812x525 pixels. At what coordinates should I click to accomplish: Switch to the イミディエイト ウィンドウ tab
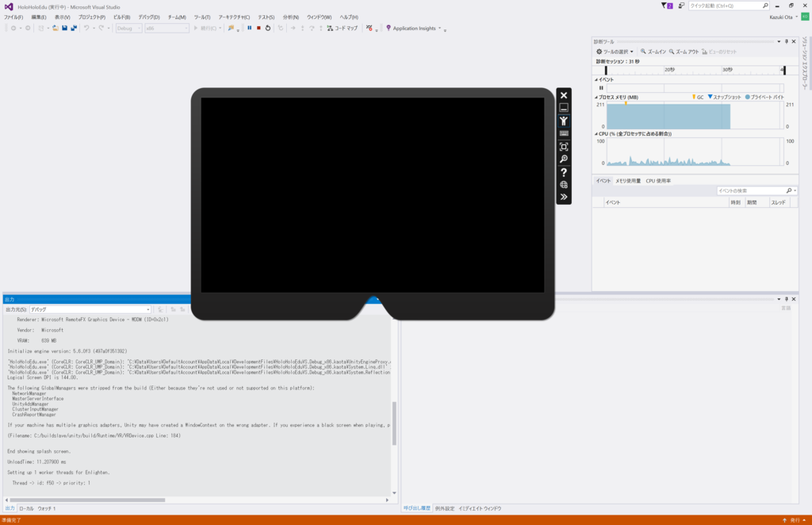(480, 508)
